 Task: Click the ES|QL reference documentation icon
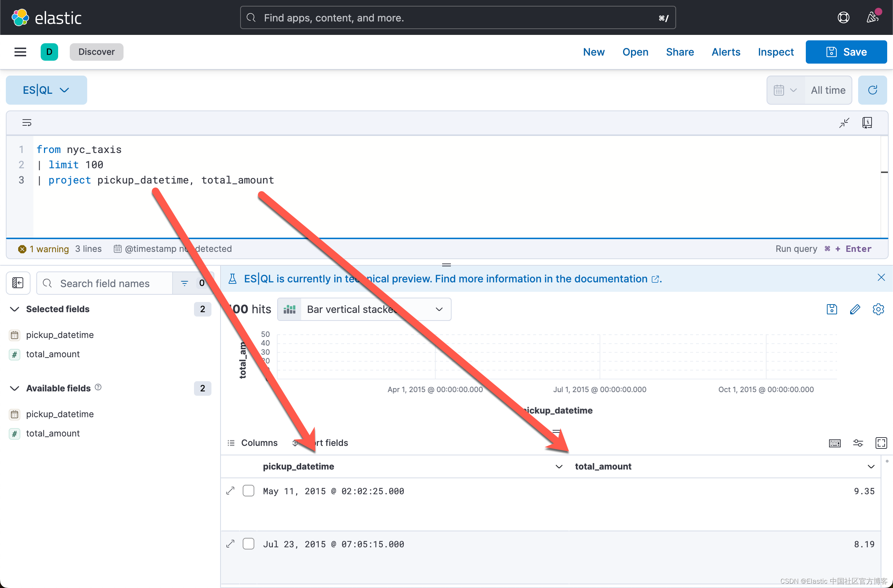(867, 123)
